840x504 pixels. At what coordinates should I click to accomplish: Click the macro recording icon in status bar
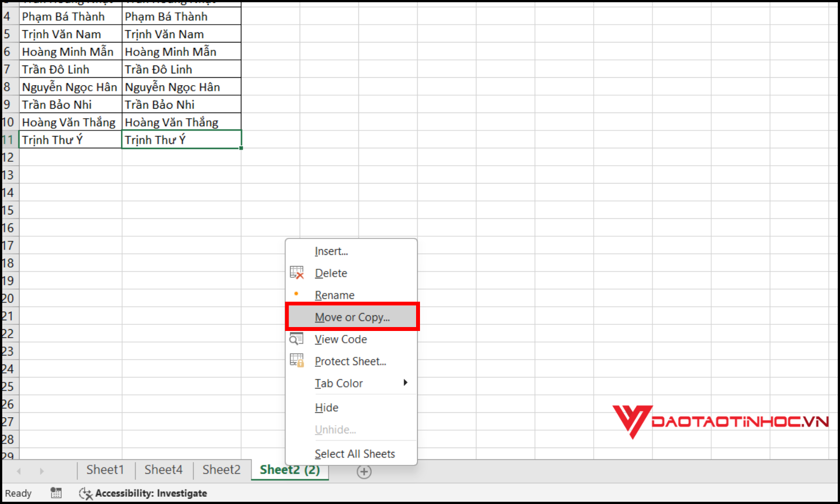point(56,493)
